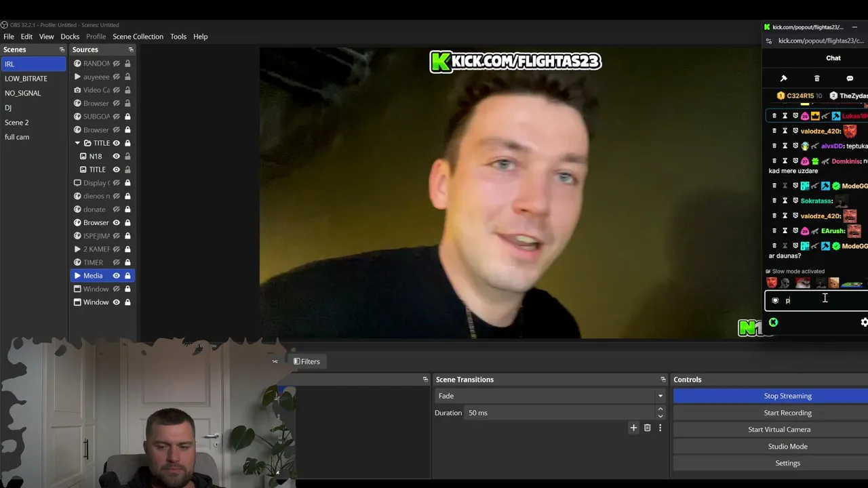Open the Fade transition dropdown

(550, 396)
